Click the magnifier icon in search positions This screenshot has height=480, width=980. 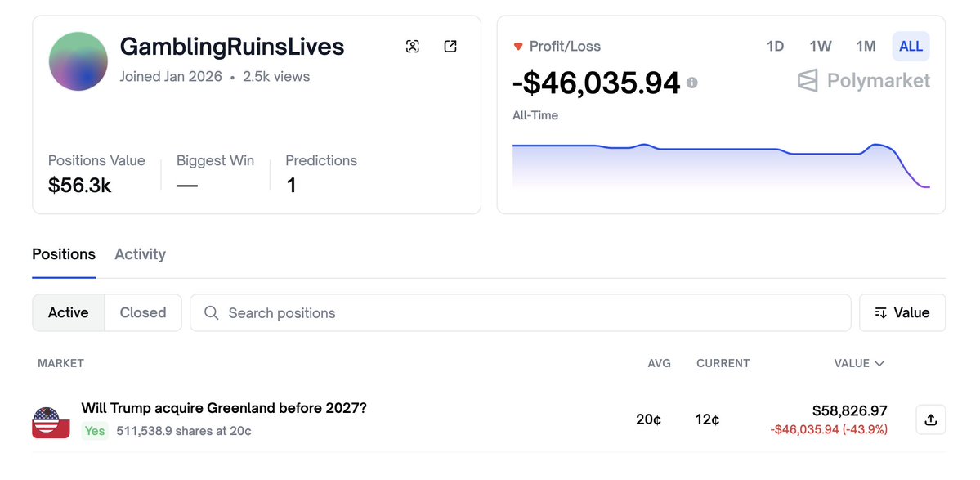(211, 313)
